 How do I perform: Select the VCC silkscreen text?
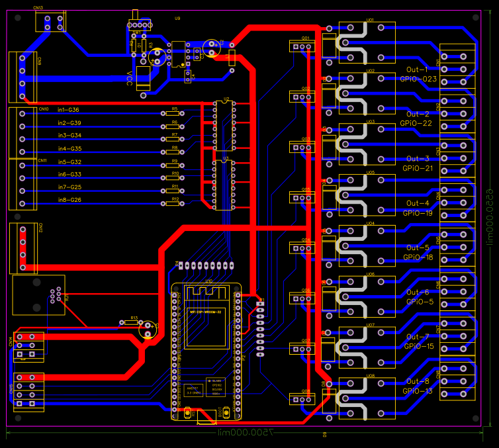[x=129, y=79]
